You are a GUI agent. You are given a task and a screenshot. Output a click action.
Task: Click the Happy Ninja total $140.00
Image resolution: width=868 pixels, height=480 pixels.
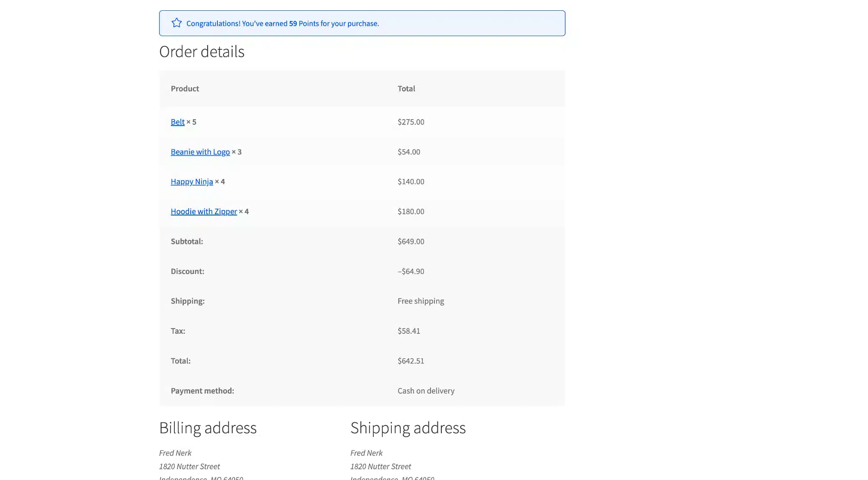click(x=411, y=182)
